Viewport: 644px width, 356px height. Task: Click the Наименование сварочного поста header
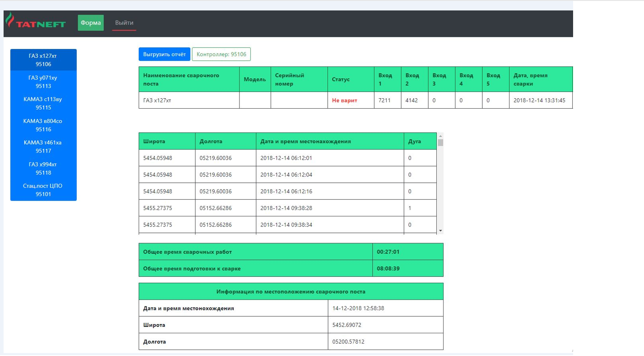[189, 80]
